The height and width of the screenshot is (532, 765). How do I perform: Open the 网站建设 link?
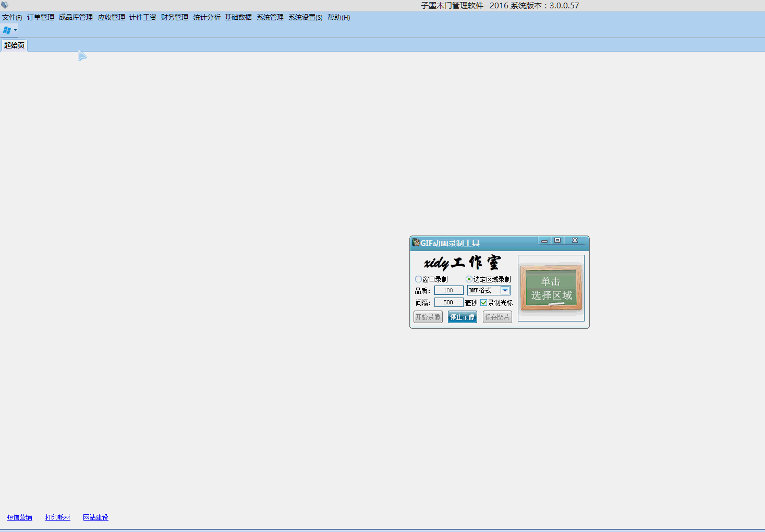point(95,517)
